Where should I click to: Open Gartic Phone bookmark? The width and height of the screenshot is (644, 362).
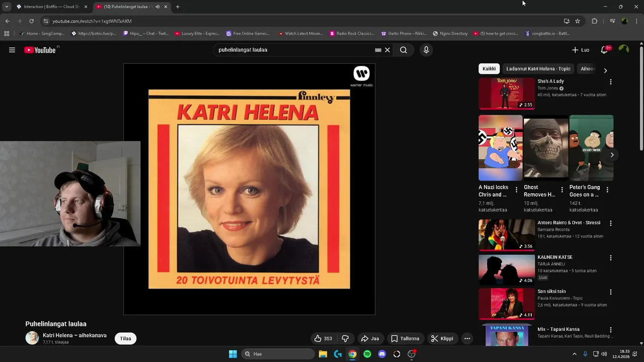pyautogui.click(x=404, y=34)
